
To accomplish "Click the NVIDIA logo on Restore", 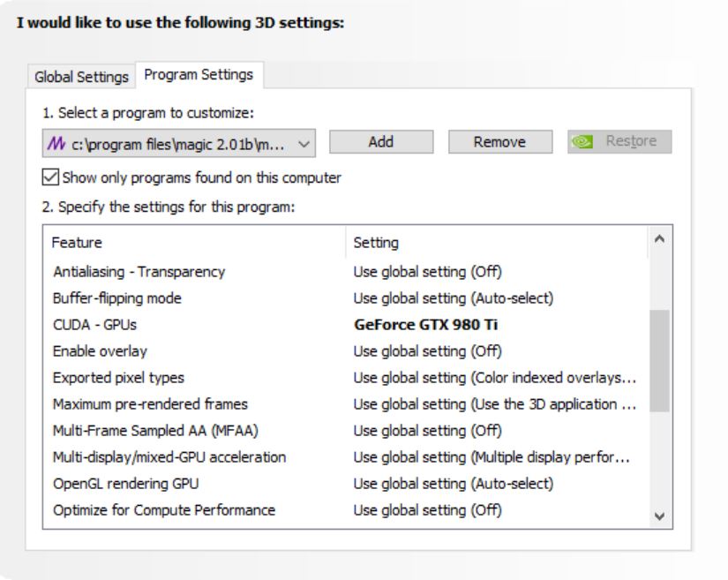I will 582,141.
